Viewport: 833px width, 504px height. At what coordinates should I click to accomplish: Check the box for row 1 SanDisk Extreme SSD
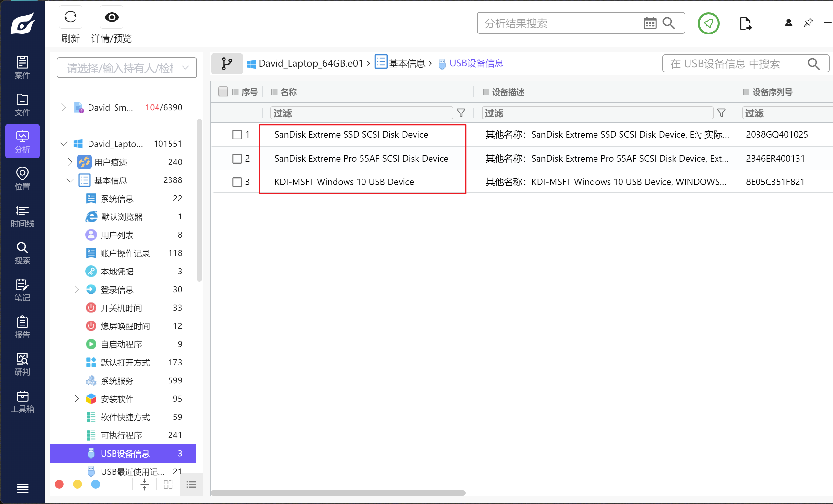(237, 134)
